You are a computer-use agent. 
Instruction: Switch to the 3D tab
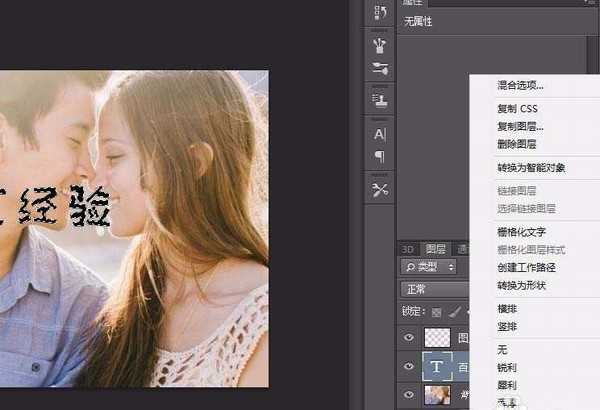point(407,249)
